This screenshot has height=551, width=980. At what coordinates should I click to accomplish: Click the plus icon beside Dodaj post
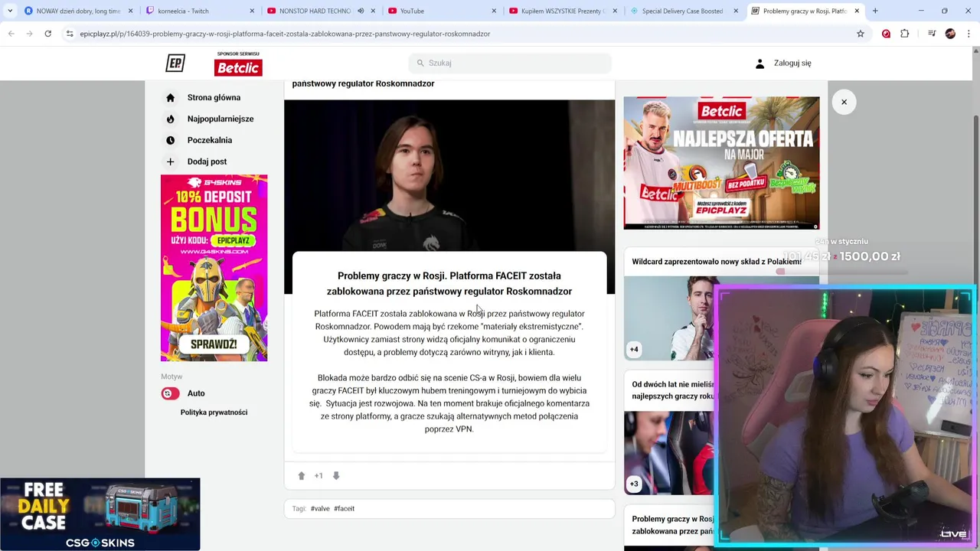click(x=170, y=162)
